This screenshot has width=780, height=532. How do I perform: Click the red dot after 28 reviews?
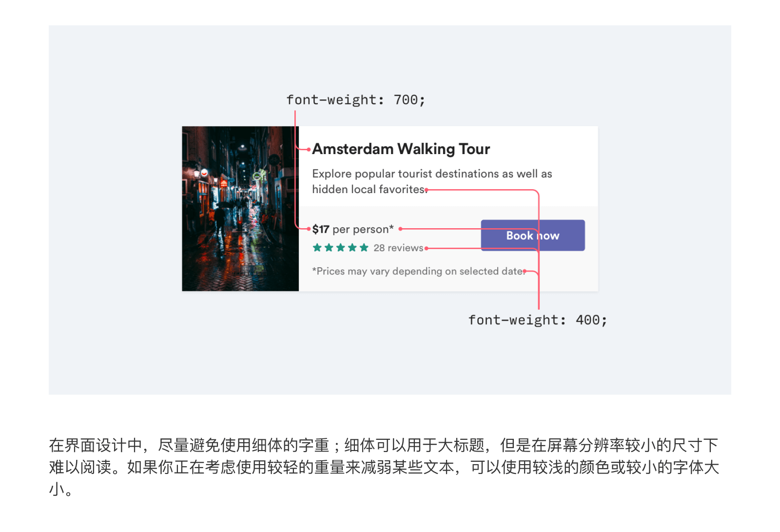[427, 248]
